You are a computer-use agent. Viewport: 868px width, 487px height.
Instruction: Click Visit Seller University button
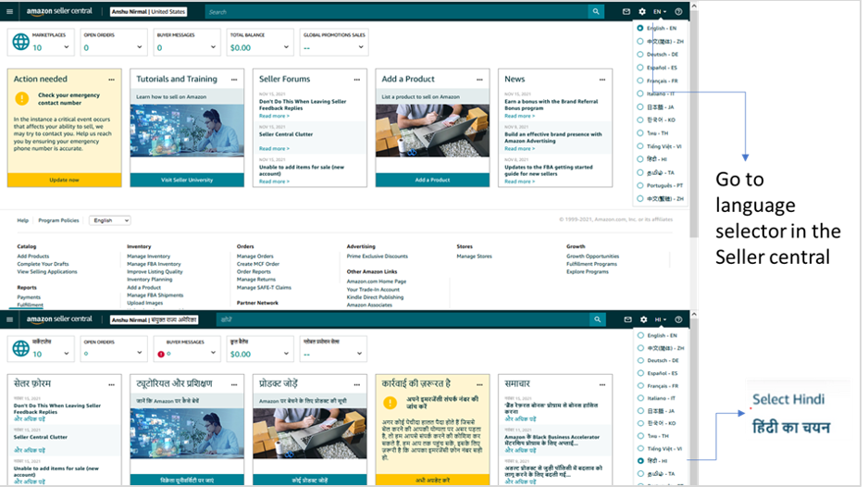pos(187,180)
